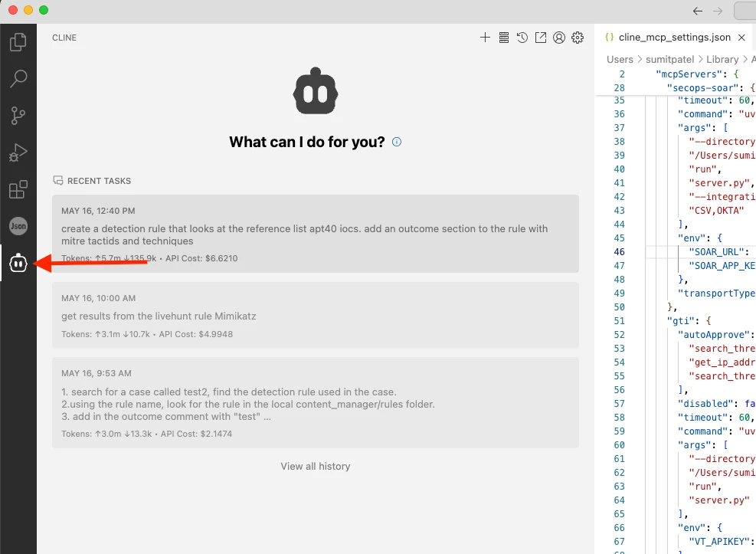Image resolution: width=756 pixels, height=554 pixels.
Task: Open the Extensions view
Action: tap(18, 189)
